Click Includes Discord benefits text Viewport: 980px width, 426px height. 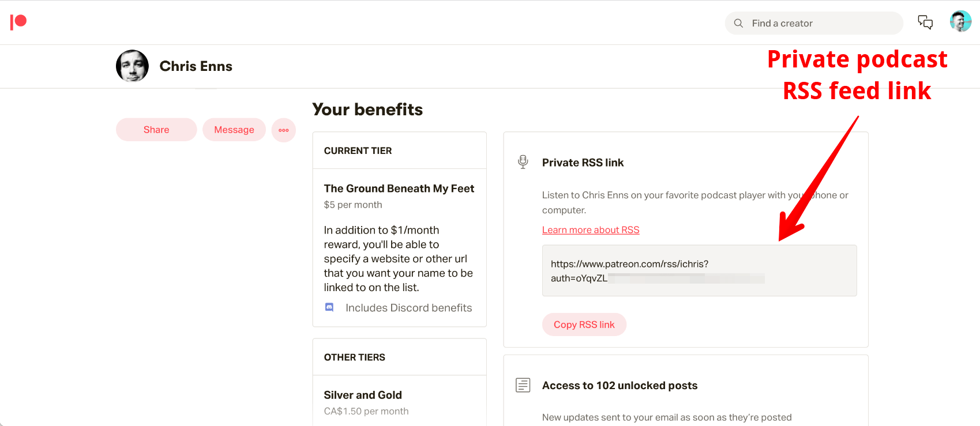click(408, 308)
